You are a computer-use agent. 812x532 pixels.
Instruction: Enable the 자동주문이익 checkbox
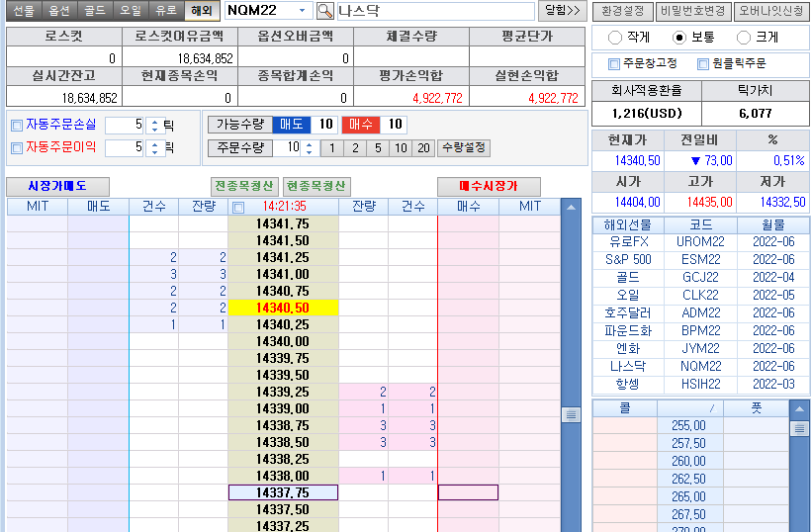tap(16, 147)
